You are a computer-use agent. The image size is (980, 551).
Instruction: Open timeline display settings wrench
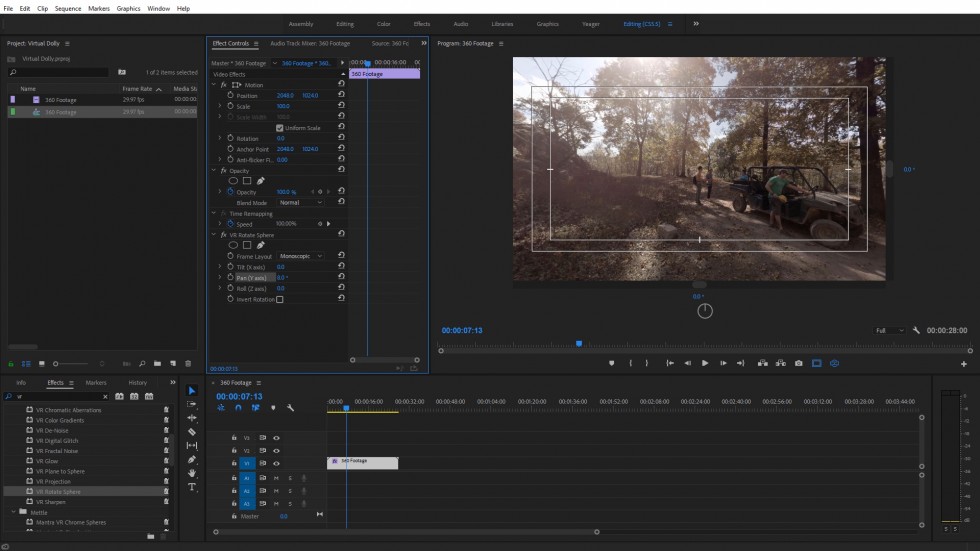[x=290, y=408]
